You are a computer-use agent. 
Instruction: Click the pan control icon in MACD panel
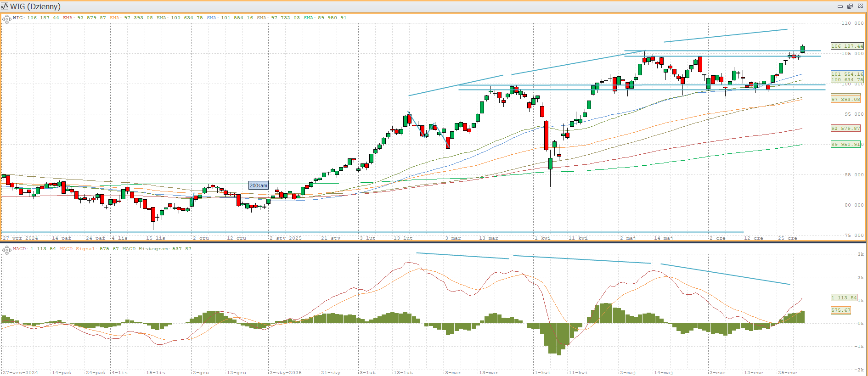[x=6, y=250]
